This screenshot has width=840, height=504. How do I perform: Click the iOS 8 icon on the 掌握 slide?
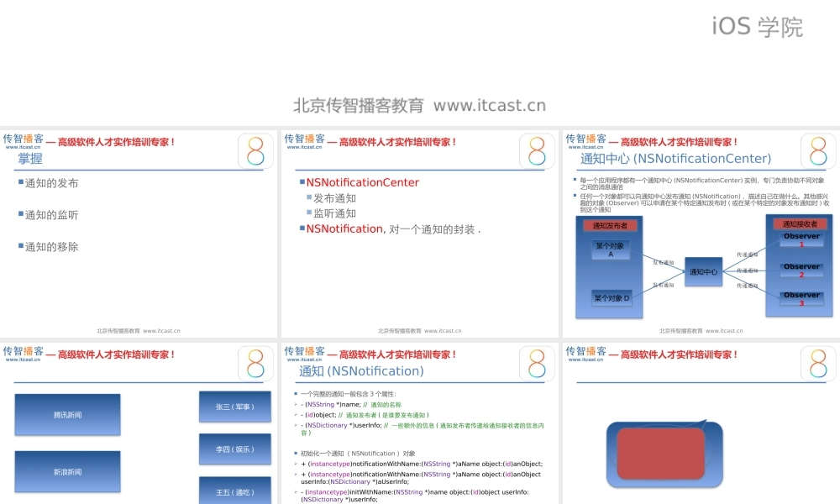(256, 151)
